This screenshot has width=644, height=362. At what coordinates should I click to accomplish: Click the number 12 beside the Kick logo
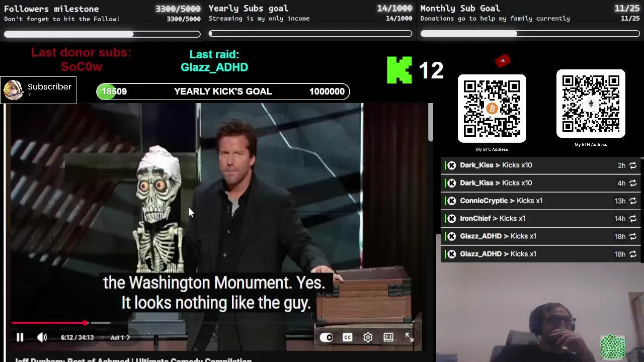[x=431, y=70]
